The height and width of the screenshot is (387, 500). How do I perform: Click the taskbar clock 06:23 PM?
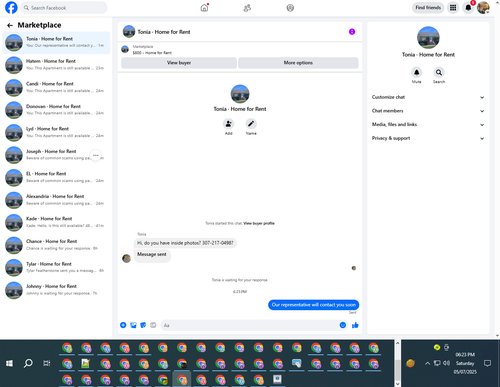click(x=465, y=355)
